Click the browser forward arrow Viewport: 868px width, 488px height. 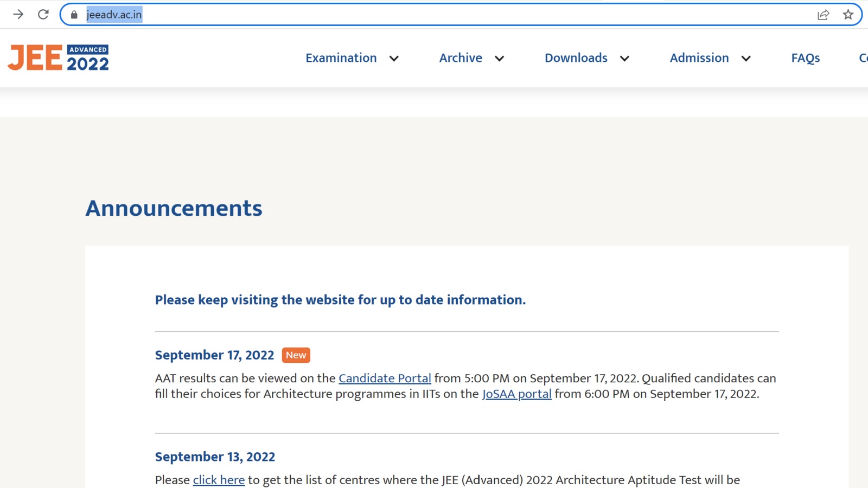point(18,15)
